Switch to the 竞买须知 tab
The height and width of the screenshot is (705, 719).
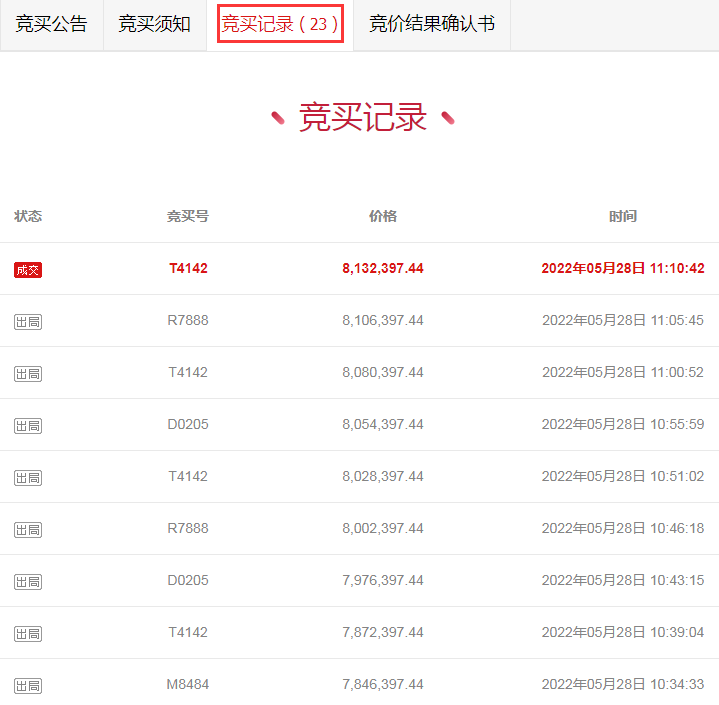point(155,24)
